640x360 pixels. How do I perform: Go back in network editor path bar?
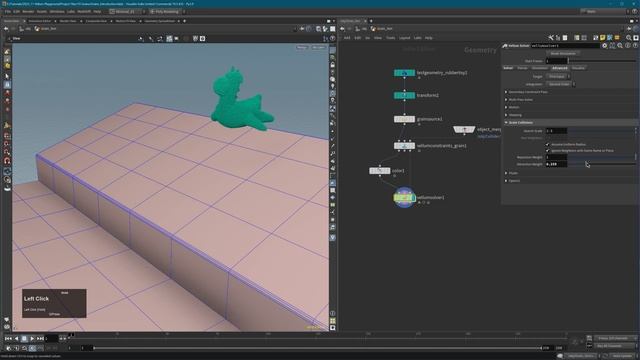(x=342, y=29)
